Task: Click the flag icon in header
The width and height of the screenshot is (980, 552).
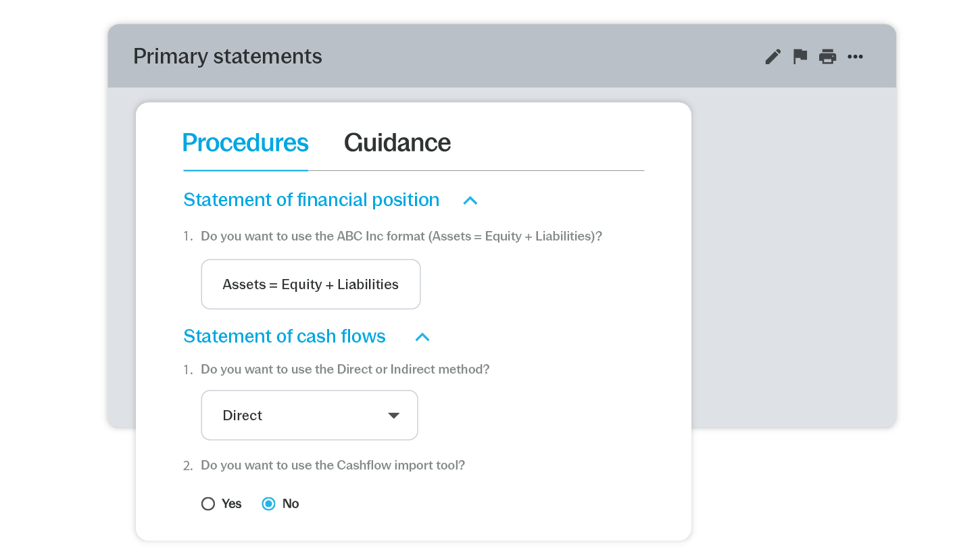Action: tap(800, 57)
